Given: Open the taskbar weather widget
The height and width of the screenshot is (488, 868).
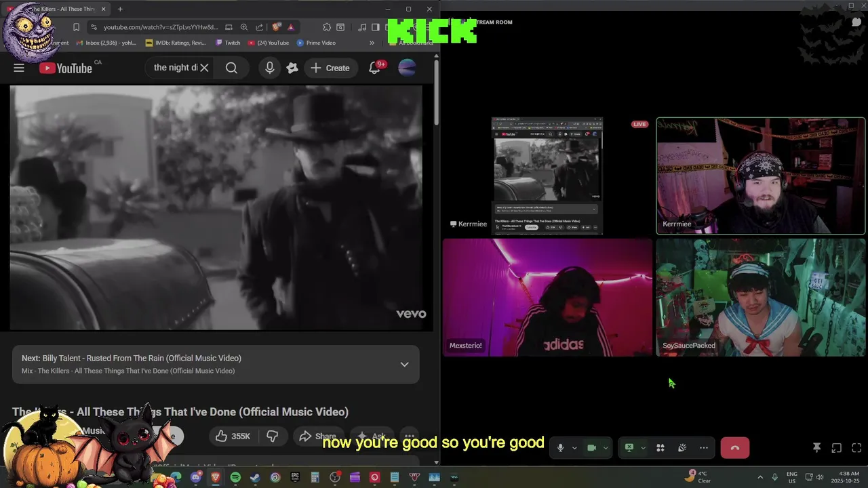Looking at the screenshot, I should coord(698,477).
